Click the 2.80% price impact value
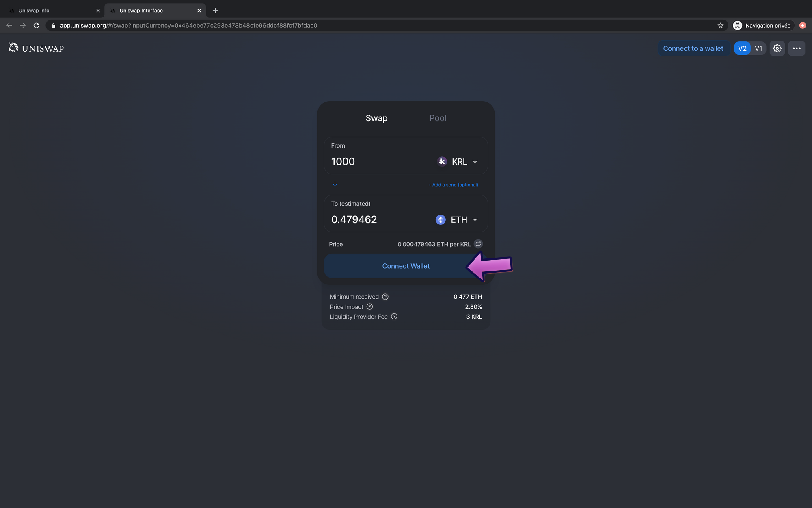This screenshot has height=508, width=812. click(x=473, y=307)
